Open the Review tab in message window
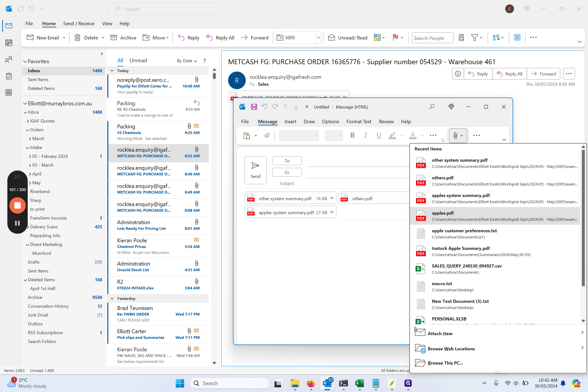588x392 pixels. coord(386,122)
